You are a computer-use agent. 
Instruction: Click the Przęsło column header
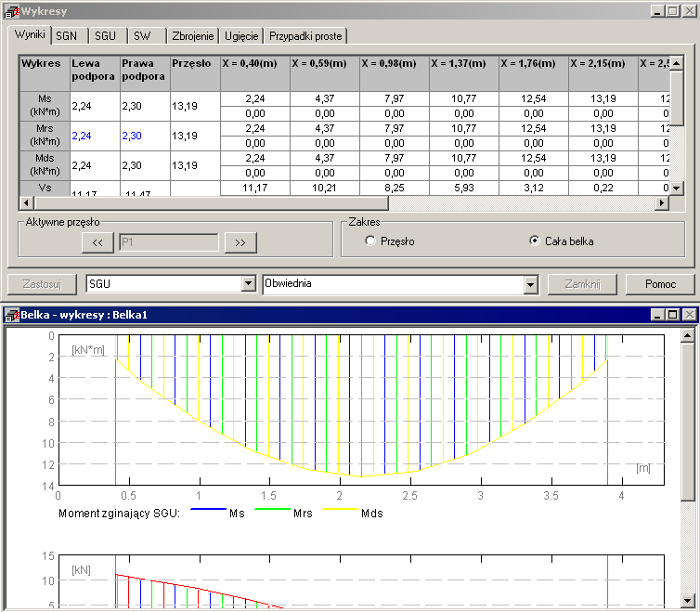(195, 73)
